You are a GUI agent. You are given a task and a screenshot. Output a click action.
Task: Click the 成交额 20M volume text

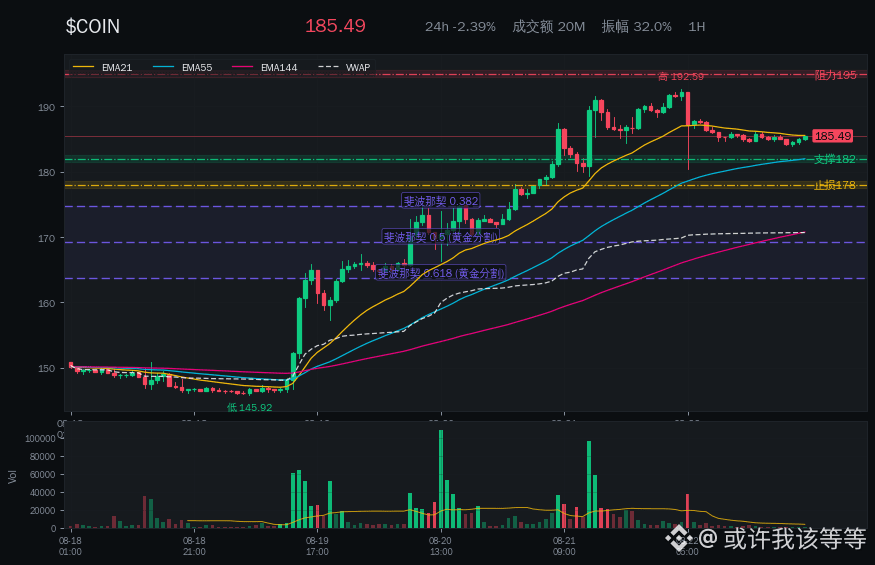549,27
